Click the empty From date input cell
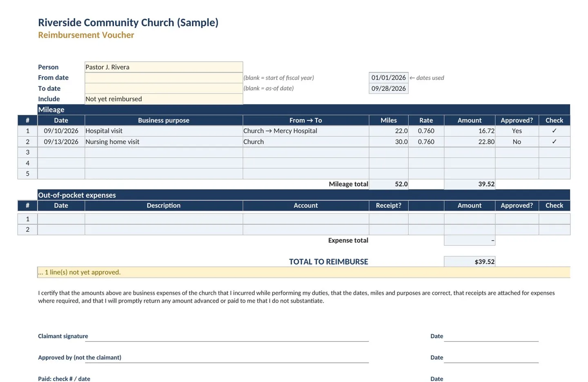Image resolution: width=588 pixels, height=382 pixels. [164, 78]
